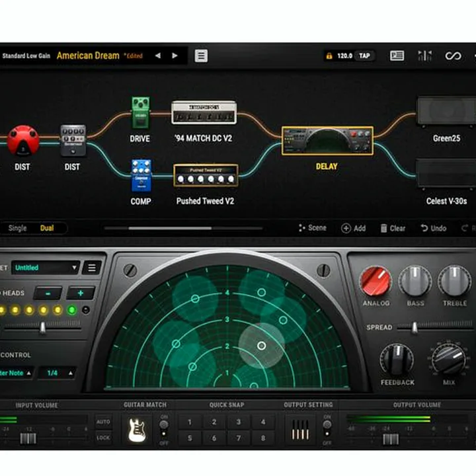
Task: Select Quick Snap 6
Action: (214, 438)
